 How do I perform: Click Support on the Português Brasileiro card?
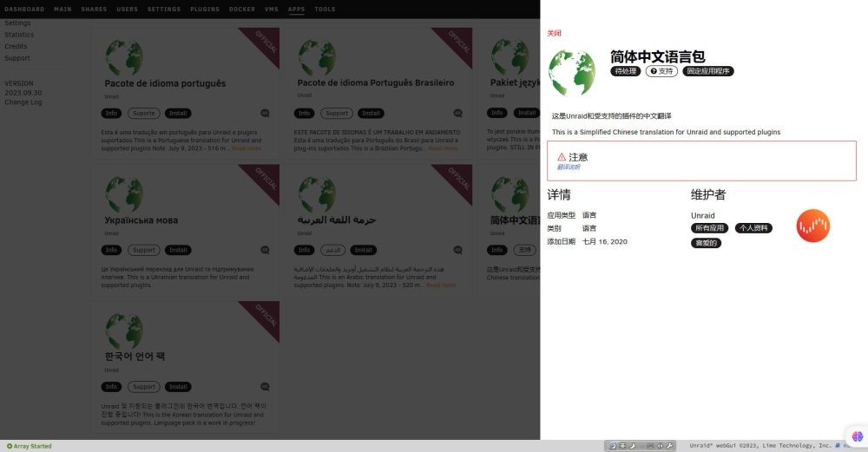tap(337, 114)
